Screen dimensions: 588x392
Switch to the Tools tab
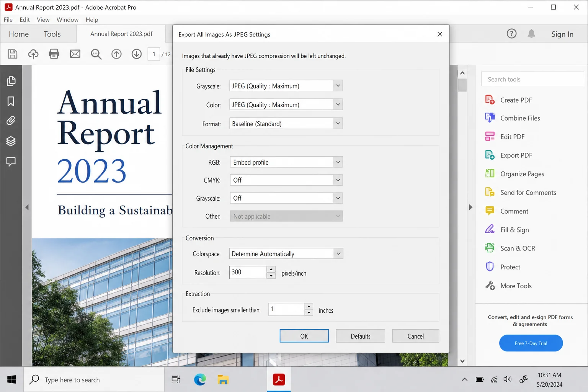[x=52, y=34]
